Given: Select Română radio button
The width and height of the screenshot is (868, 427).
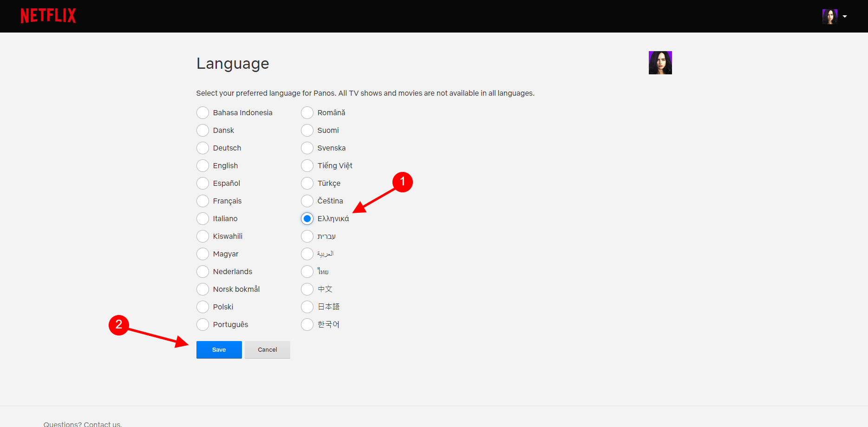Looking at the screenshot, I should [x=307, y=113].
